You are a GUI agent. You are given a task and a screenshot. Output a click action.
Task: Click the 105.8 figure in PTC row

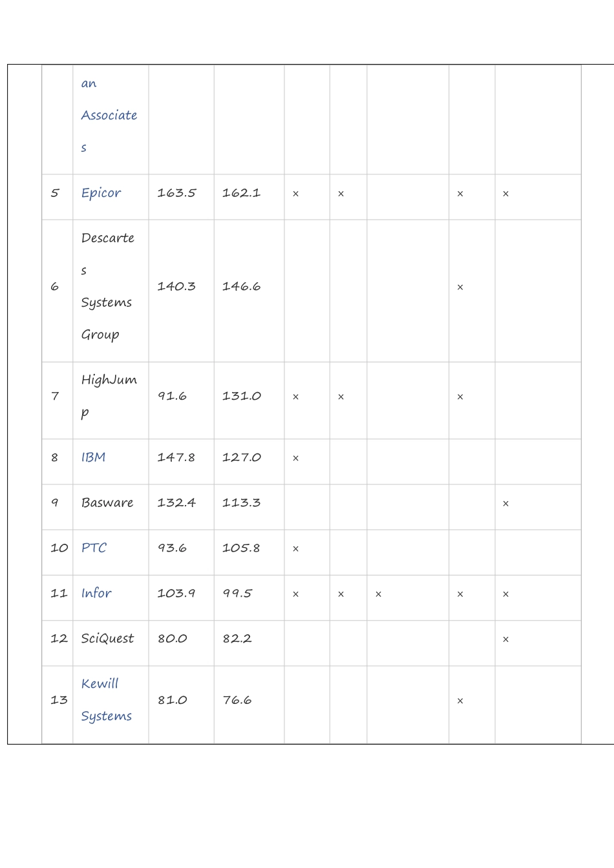point(241,548)
